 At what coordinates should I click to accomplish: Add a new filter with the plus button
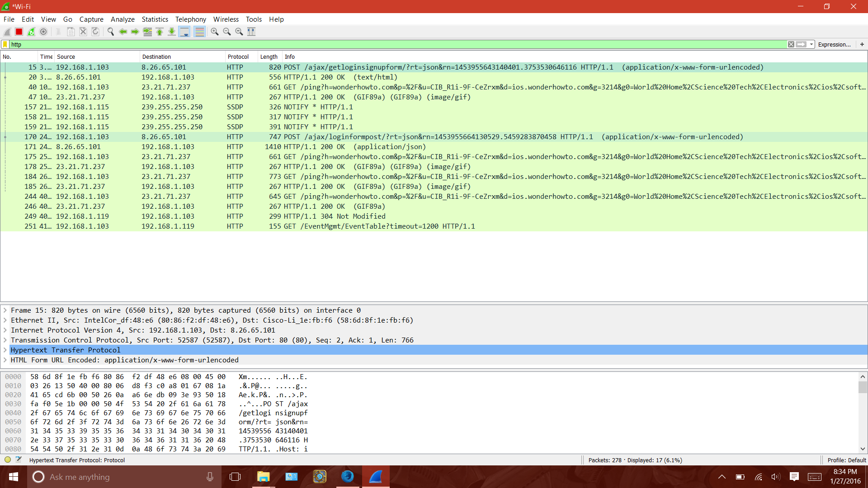tap(862, 44)
